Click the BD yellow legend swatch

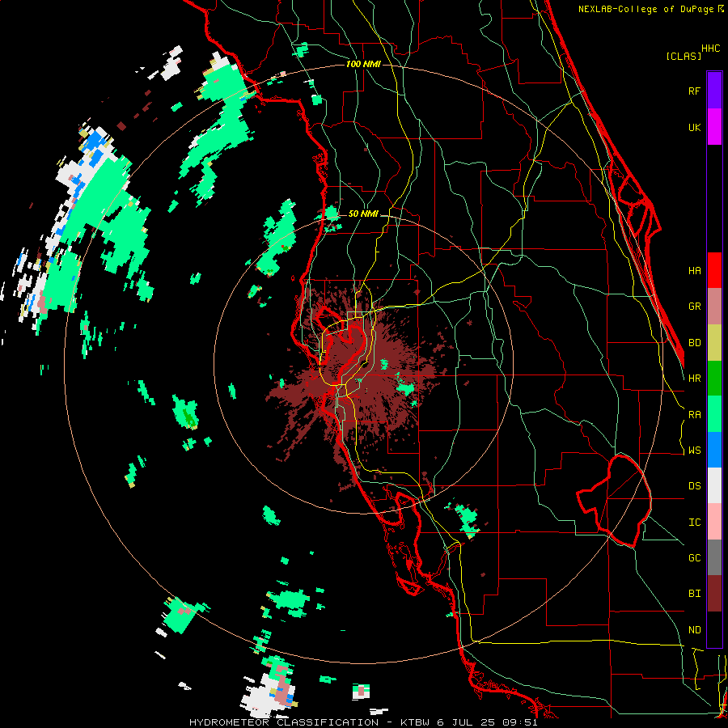coord(714,342)
